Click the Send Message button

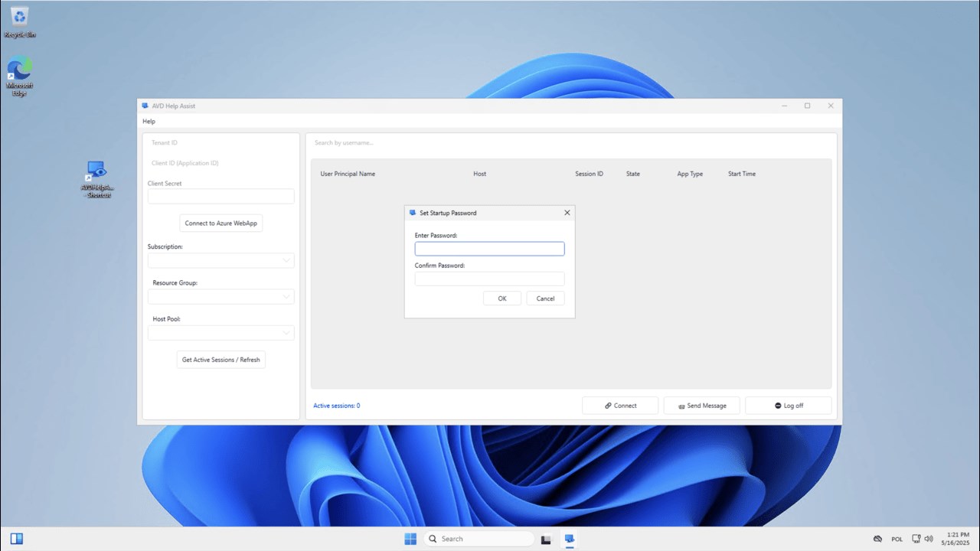702,406
